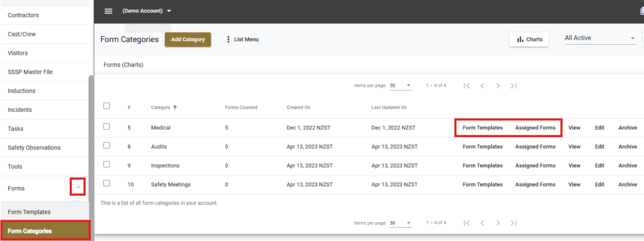Sort by Created On column header
Image resolution: width=644 pixels, height=241 pixels.
coord(298,108)
